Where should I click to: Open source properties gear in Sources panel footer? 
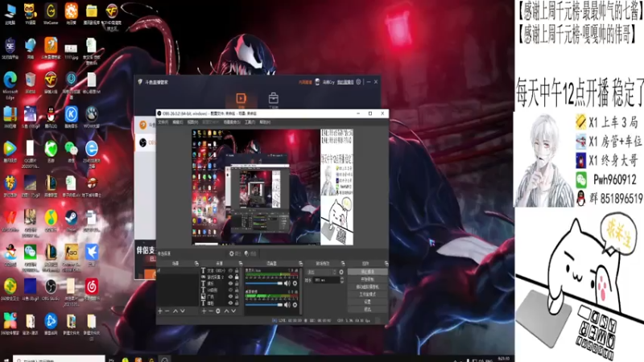point(218,311)
